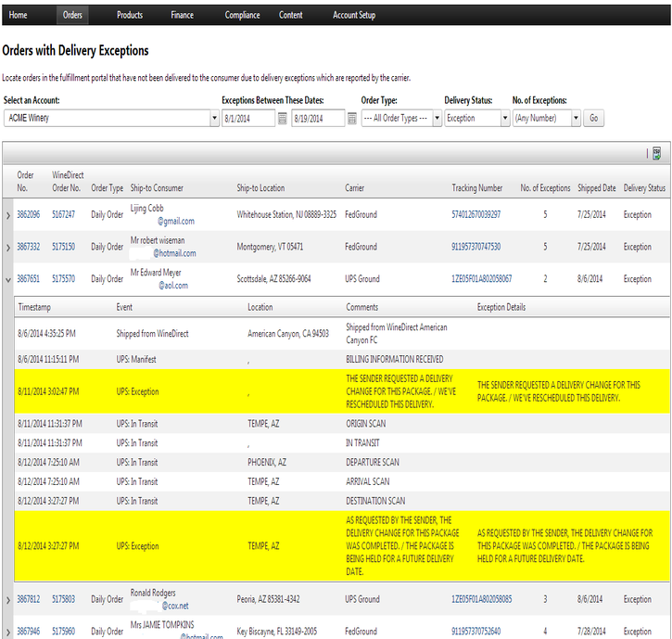Click the BILLING INFORMATION RECEIVED comment
The image size is (672, 639).
pos(394,360)
